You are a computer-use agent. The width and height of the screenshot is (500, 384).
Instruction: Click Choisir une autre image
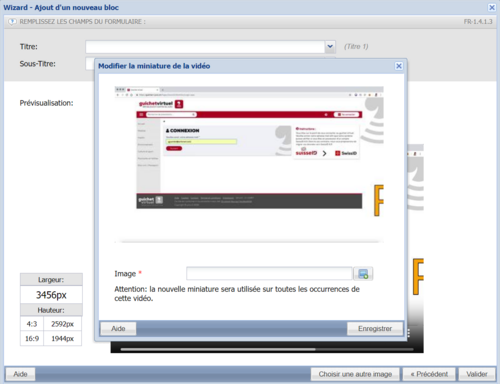[355, 374]
